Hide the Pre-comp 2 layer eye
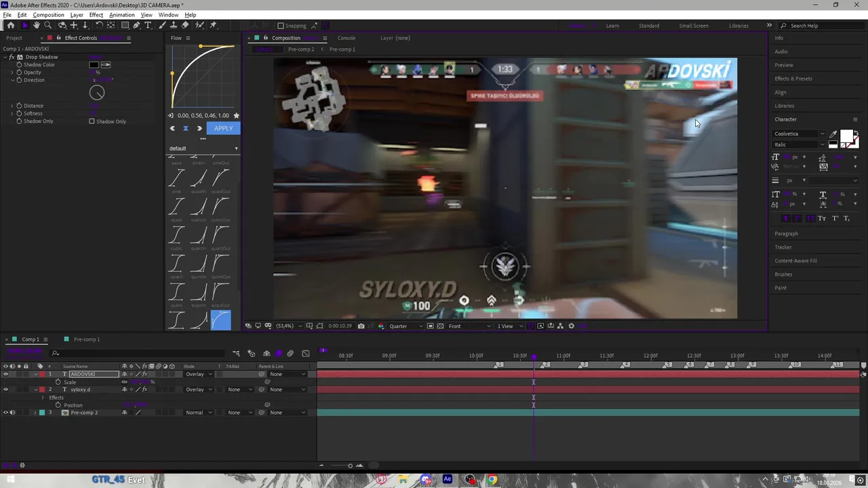Image resolution: width=868 pixels, height=488 pixels. coord(5,413)
